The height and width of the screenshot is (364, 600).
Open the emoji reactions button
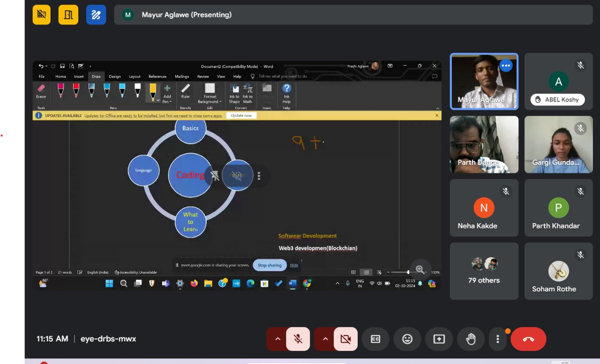407,339
